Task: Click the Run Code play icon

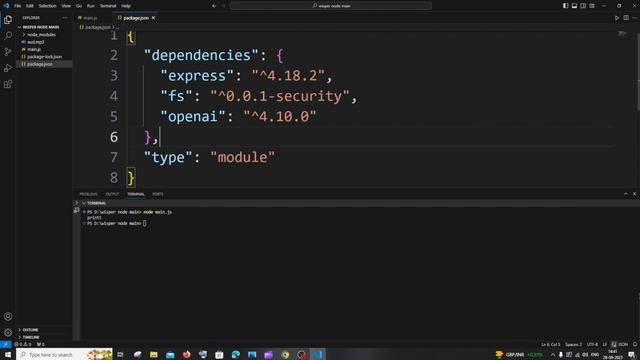Action: pos(617,18)
